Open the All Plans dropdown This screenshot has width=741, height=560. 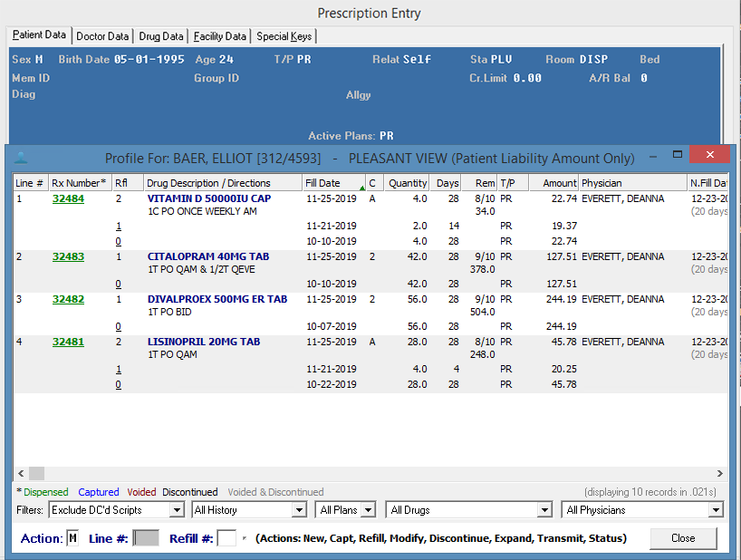pyautogui.click(x=368, y=510)
